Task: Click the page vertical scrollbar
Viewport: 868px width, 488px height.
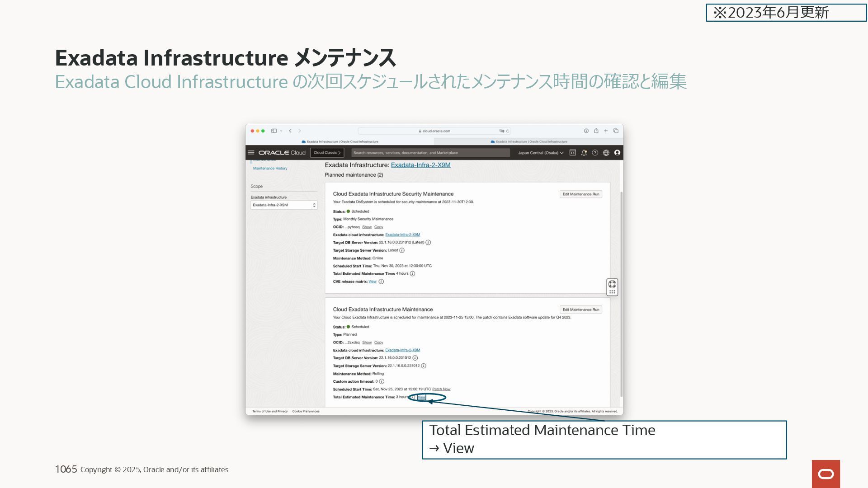Action: click(x=621, y=294)
